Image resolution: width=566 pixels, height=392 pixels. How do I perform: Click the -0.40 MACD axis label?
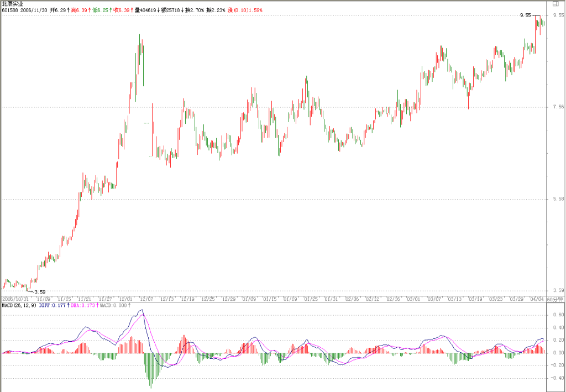point(557,378)
